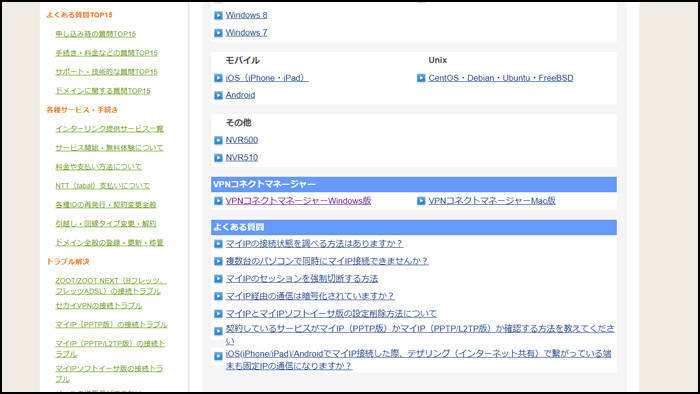Click arrow icon beside VPNコネクトマネージャーWindows版
The height and width of the screenshot is (394, 700).
(218, 201)
